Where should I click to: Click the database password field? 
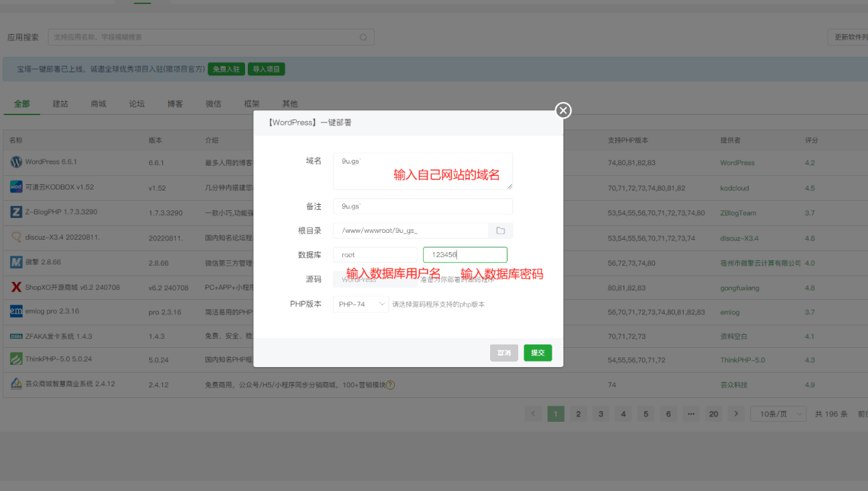click(465, 255)
